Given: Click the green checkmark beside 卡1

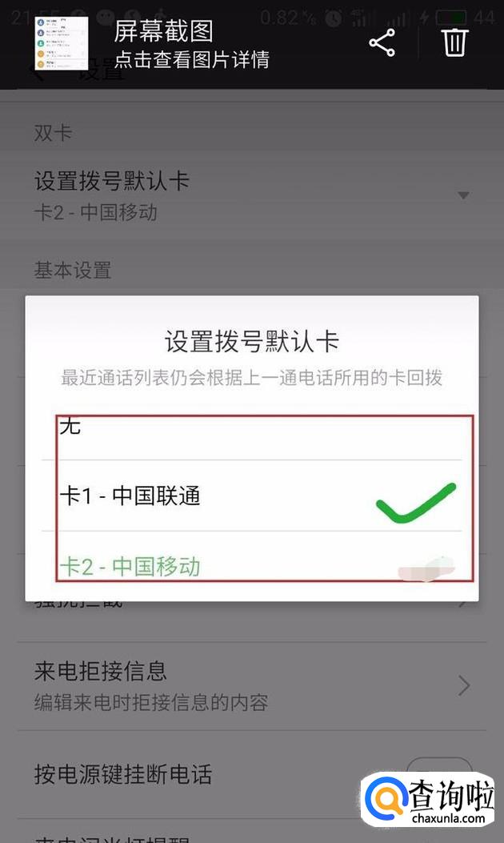Looking at the screenshot, I should 416,503.
